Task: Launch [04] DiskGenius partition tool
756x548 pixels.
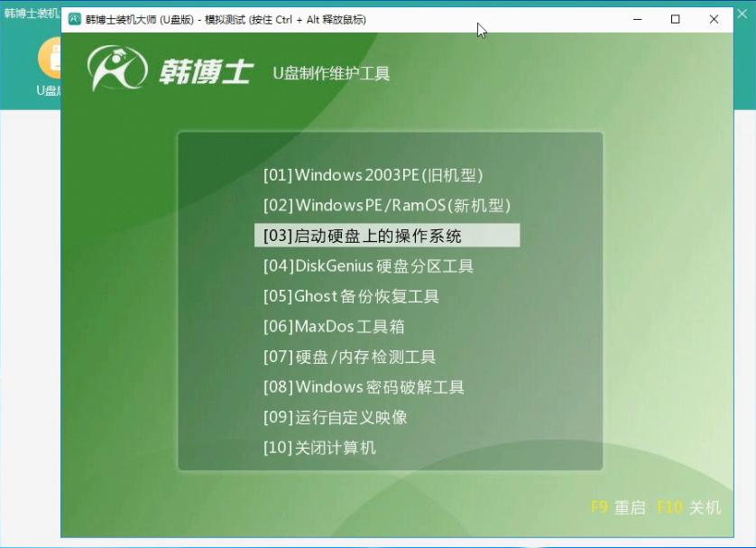Action: (368, 266)
